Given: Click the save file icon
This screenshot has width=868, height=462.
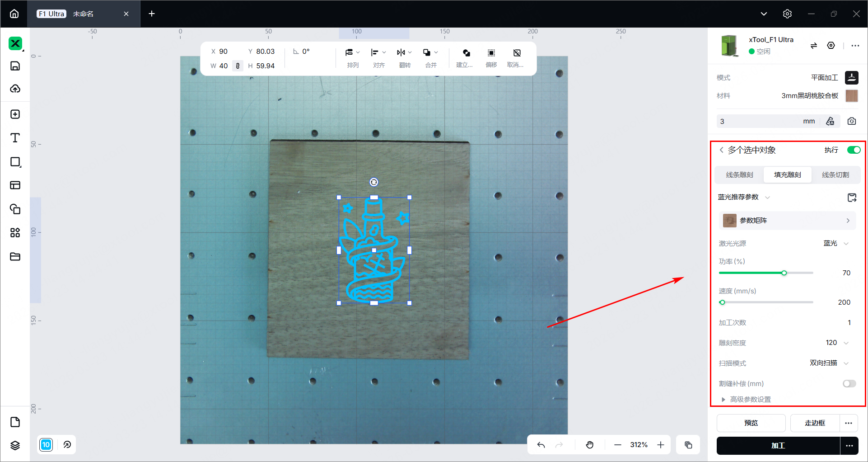Looking at the screenshot, I should click(x=15, y=66).
